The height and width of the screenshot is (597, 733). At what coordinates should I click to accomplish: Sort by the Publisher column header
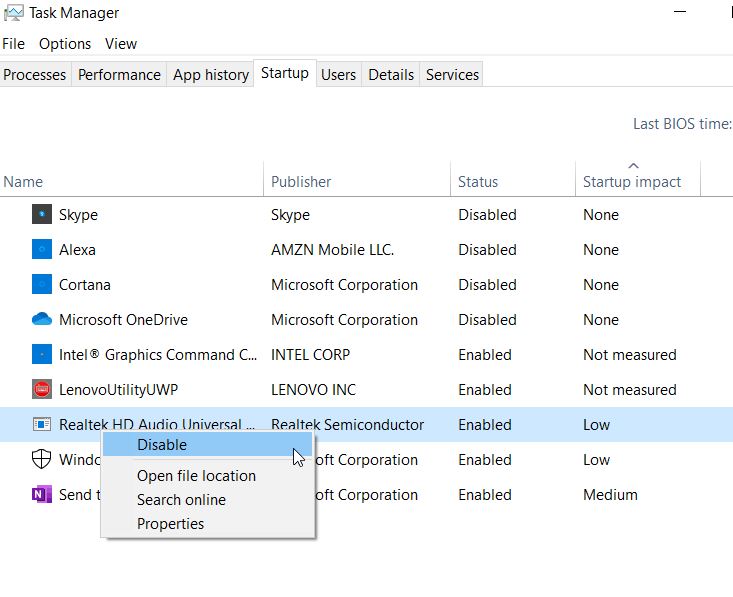click(x=357, y=181)
